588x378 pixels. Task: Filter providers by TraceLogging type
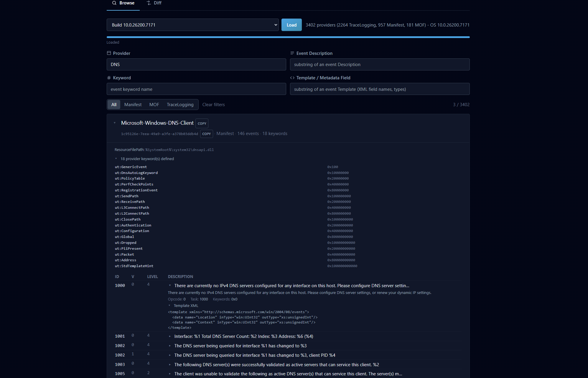(x=180, y=105)
